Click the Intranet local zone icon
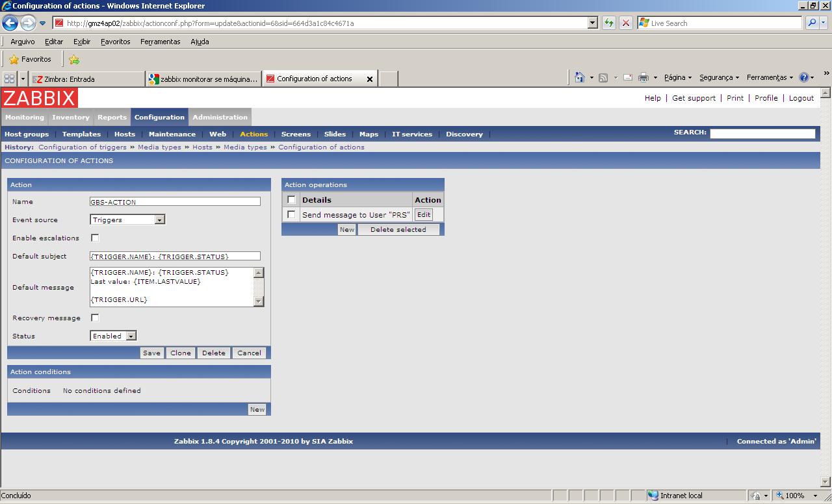Image resolution: width=832 pixels, height=504 pixels. tap(653, 496)
